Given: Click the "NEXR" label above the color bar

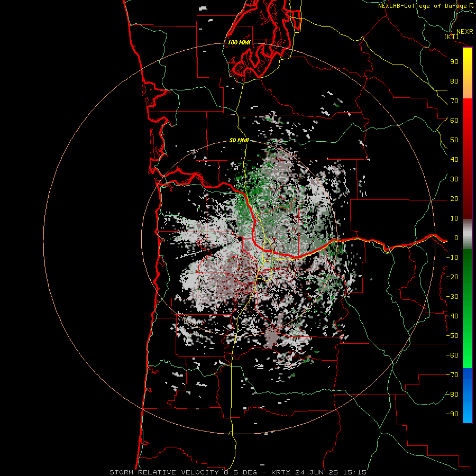Looking at the screenshot, I should [x=464, y=32].
